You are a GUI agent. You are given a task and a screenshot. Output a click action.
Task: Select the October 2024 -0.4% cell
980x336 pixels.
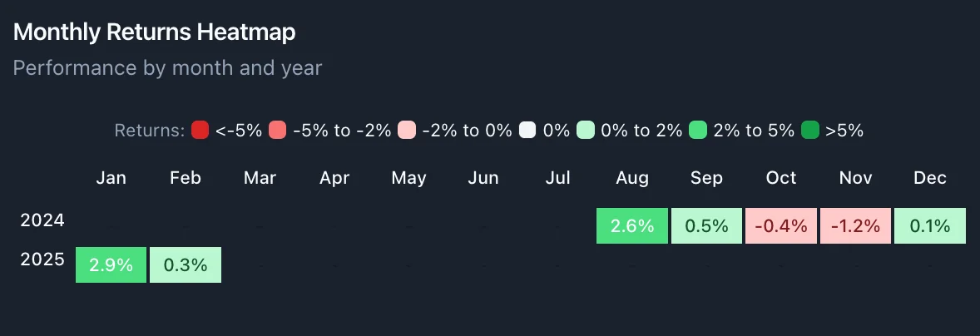click(781, 225)
